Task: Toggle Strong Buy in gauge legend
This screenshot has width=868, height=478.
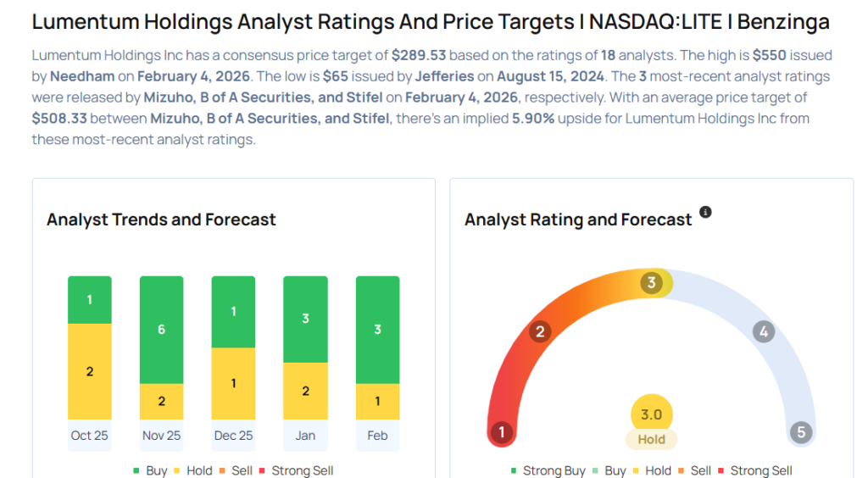Action: [x=548, y=470]
